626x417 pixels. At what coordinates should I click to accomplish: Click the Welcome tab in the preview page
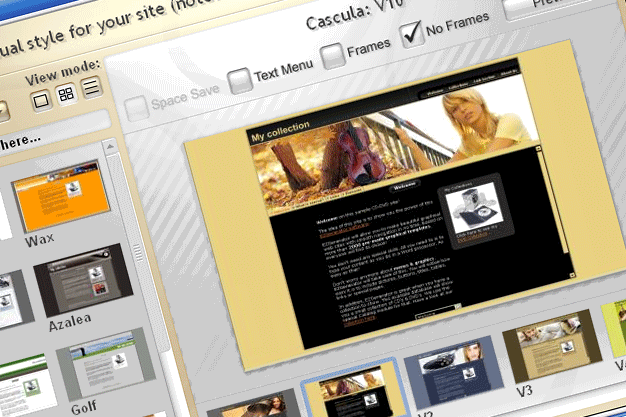coord(404,187)
